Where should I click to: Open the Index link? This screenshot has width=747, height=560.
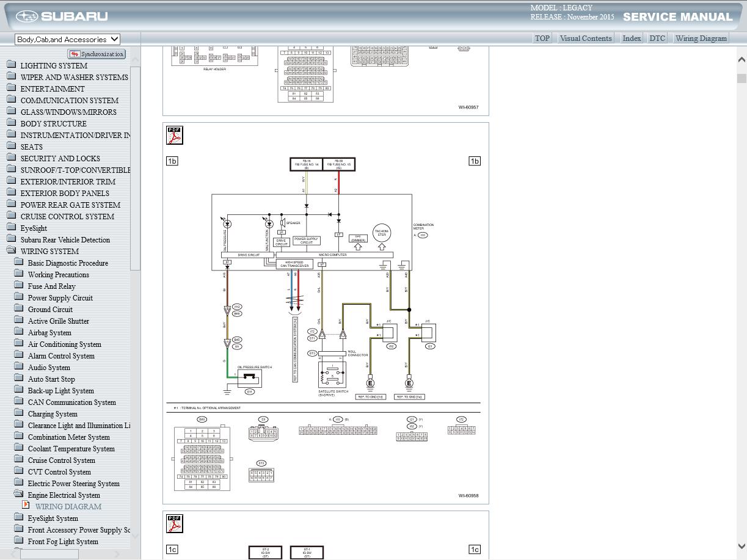click(631, 38)
